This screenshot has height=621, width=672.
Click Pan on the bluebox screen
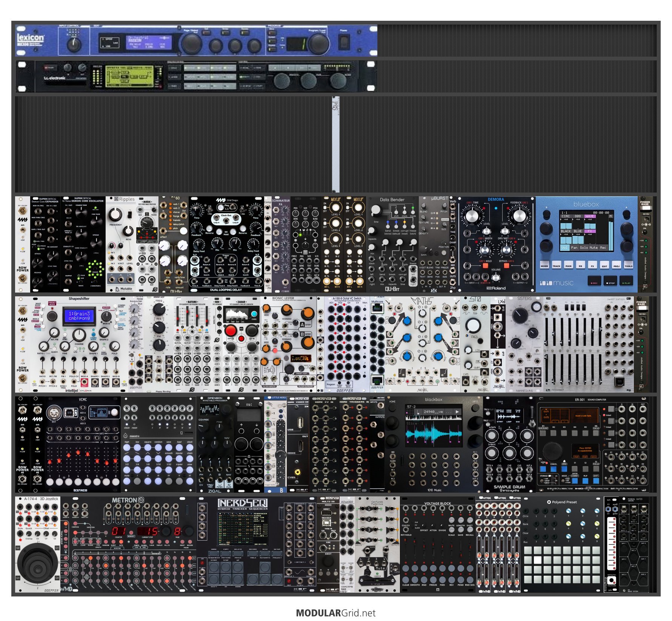[574, 248]
